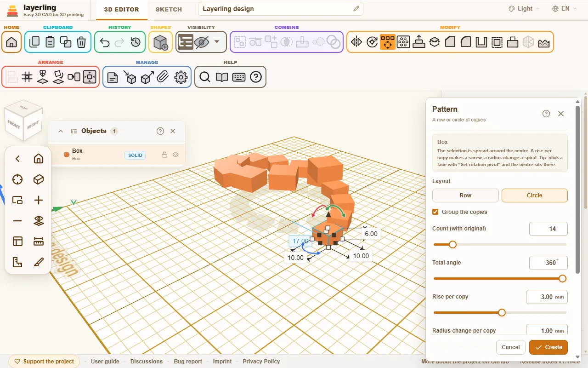The width and height of the screenshot is (588, 368).
Task: Open the keyboard shortcuts icon in Help
Action: [x=239, y=77]
